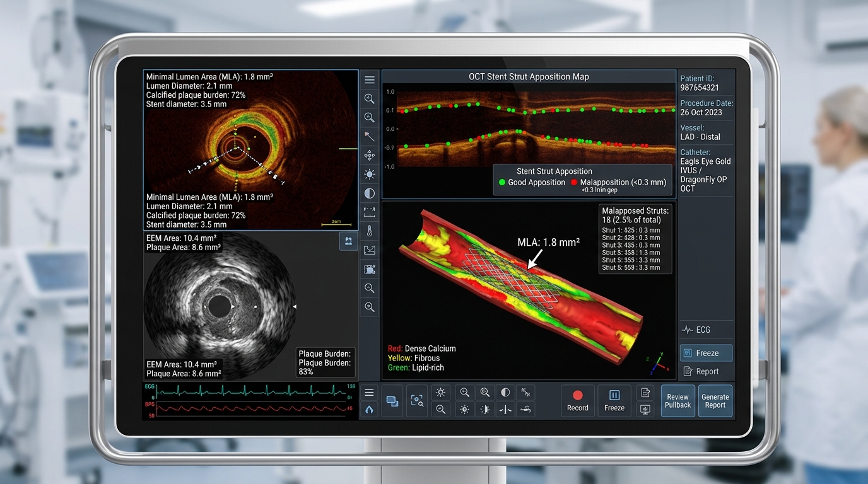Open the hamburger menu in the bottom toolbar
Screen dimensions: 868x484
370,392
